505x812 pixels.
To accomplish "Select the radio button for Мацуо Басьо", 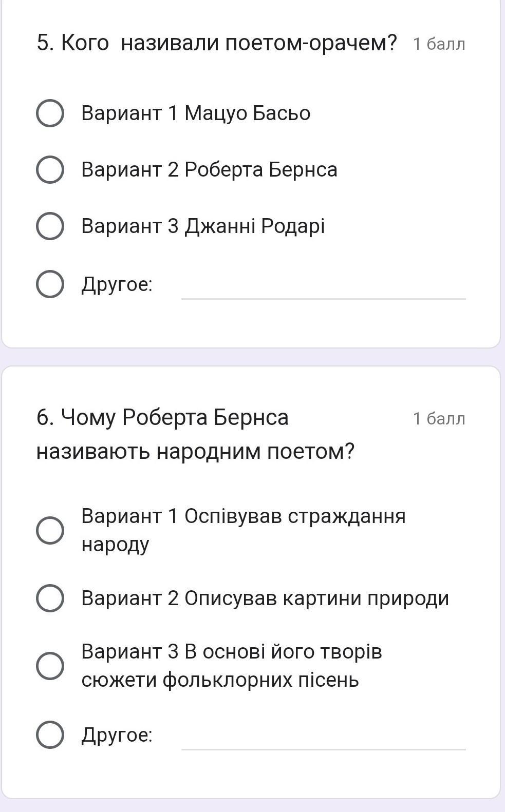I will tap(50, 113).
